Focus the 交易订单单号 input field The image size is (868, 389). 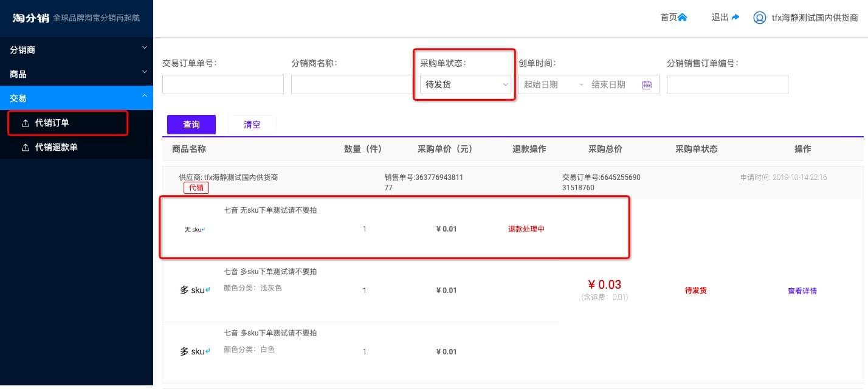pyautogui.click(x=223, y=84)
